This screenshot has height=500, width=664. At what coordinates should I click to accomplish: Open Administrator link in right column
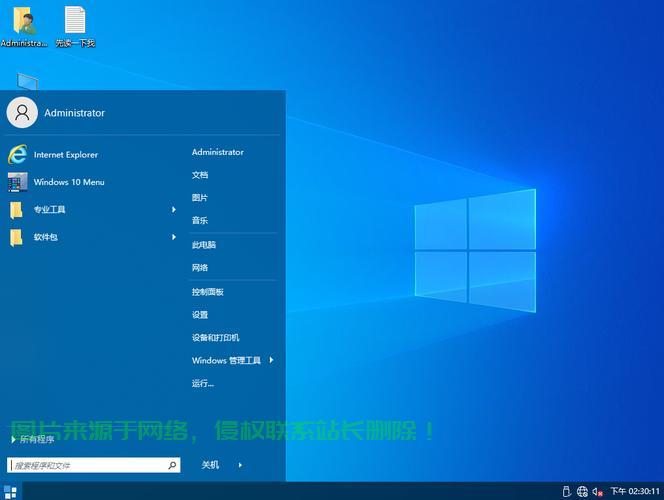[218, 152]
